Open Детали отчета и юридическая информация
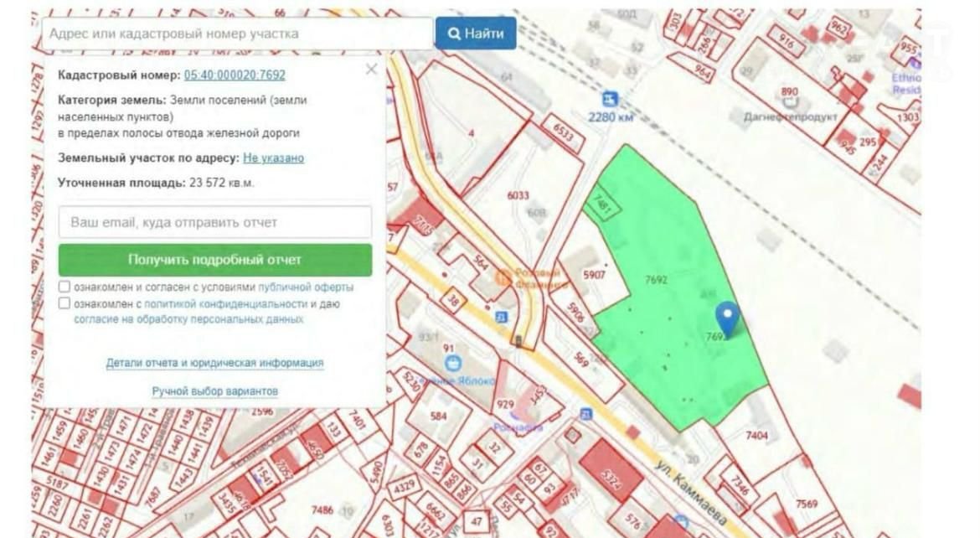 [214, 363]
